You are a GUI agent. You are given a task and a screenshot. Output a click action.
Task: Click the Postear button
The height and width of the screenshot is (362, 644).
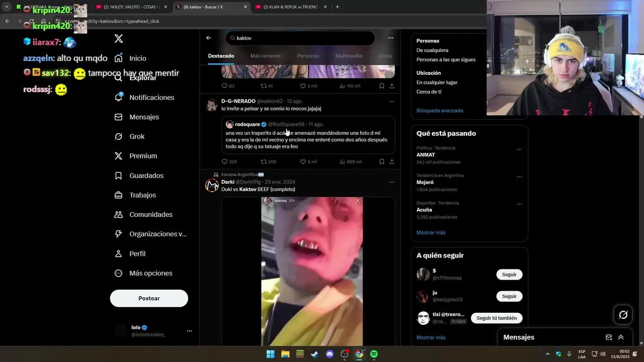click(149, 298)
